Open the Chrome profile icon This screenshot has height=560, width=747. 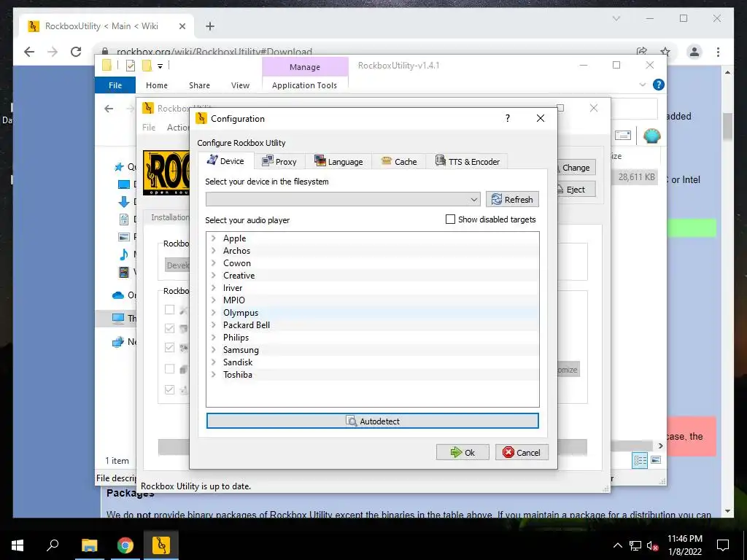(694, 52)
